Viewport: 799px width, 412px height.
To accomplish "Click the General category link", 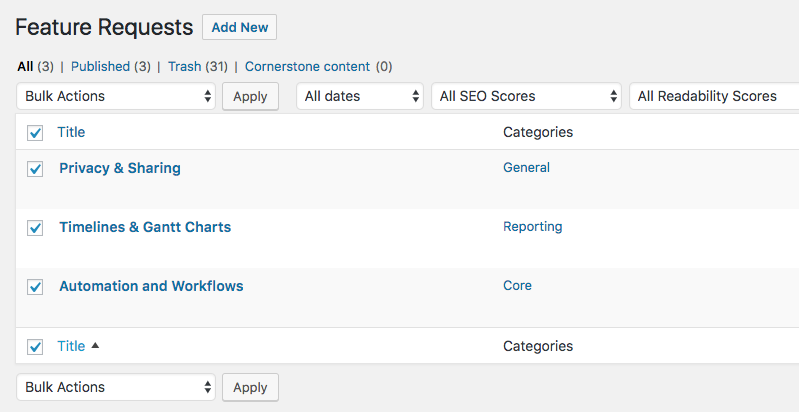I will (526, 167).
